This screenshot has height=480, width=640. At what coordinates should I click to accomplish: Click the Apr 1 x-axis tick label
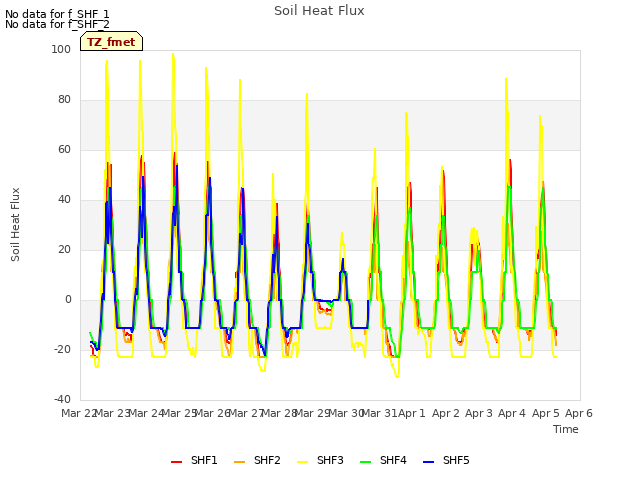click(x=412, y=413)
